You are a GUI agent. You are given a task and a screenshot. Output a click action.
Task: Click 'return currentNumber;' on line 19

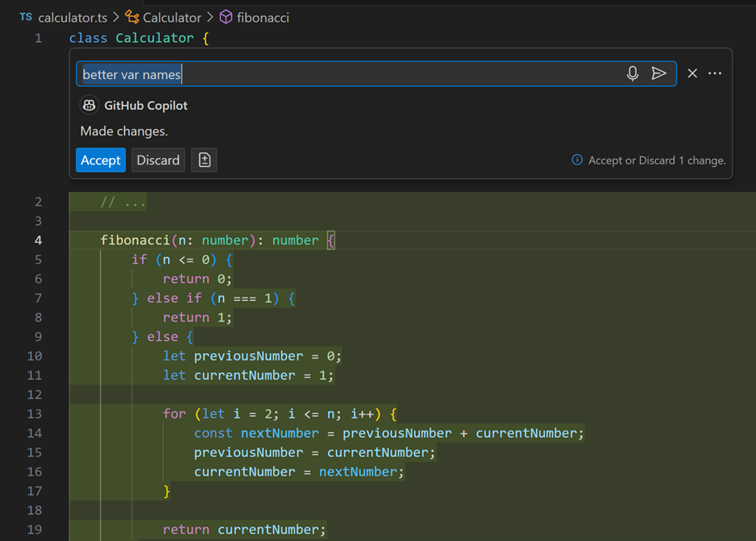[244, 530]
